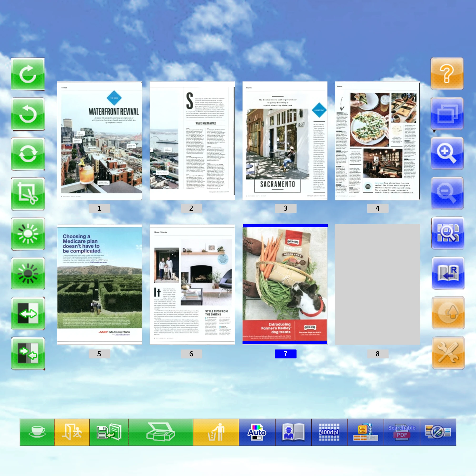This screenshot has height=476, width=476.
Task: Click the swap pages icon
Action: (x=28, y=353)
